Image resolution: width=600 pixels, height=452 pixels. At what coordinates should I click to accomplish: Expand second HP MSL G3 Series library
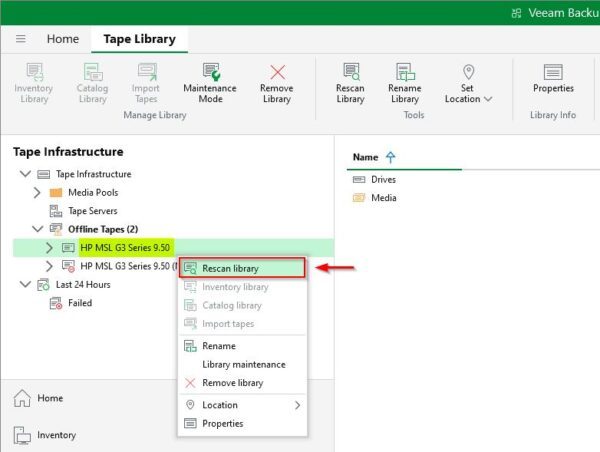[49, 266]
